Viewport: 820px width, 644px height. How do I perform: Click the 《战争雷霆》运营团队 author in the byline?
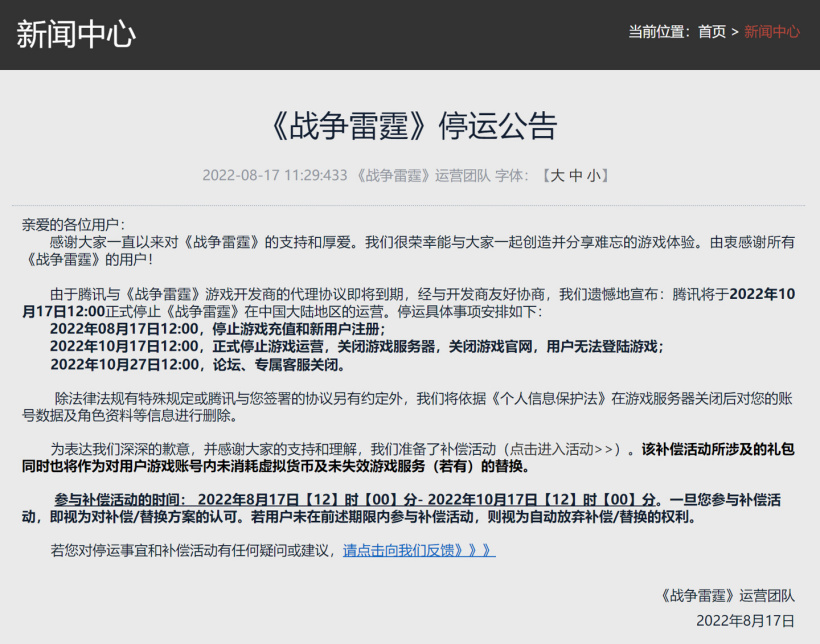(x=423, y=175)
